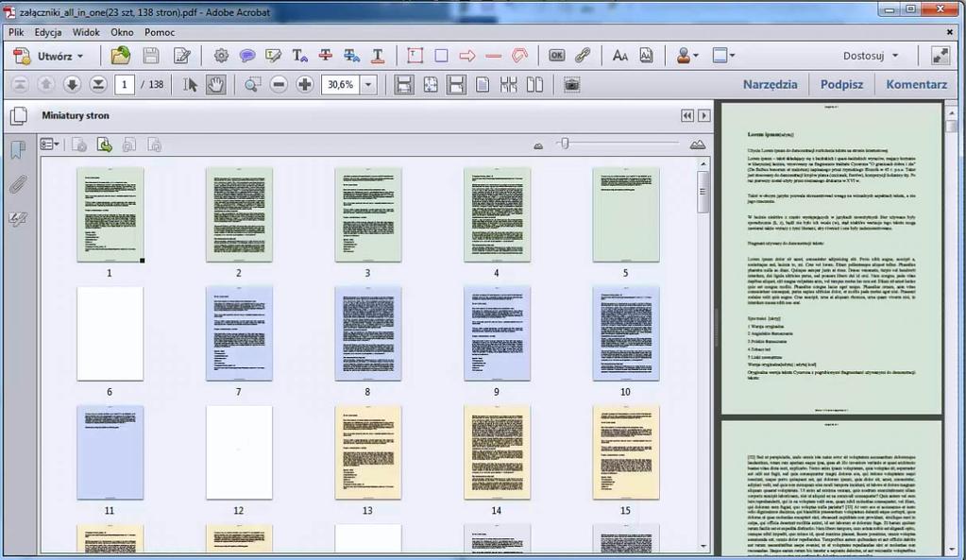The width and height of the screenshot is (966, 560).
Task: Select the red text box tool
Action: pos(415,56)
